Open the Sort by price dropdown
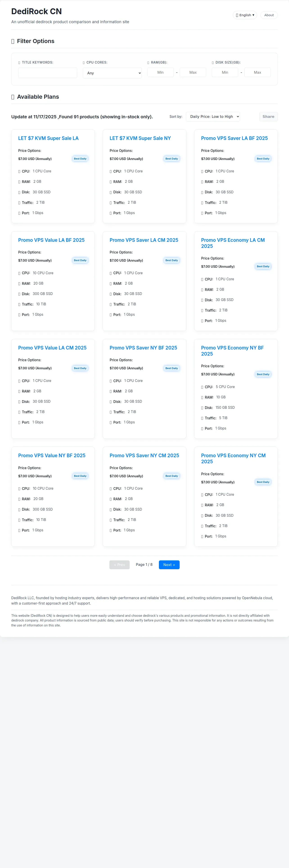289x868 pixels. click(213, 116)
